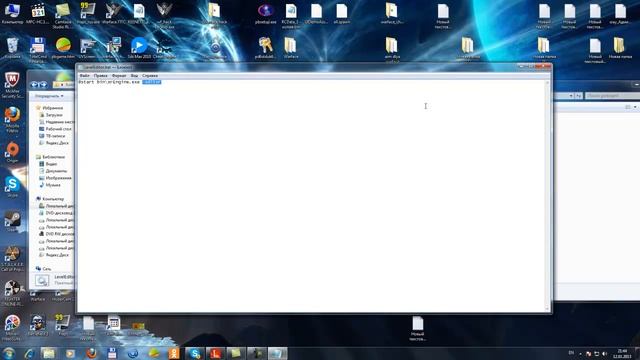
Task: Open the Mozilla Firefox desktop shortcut
Action: click(12, 119)
